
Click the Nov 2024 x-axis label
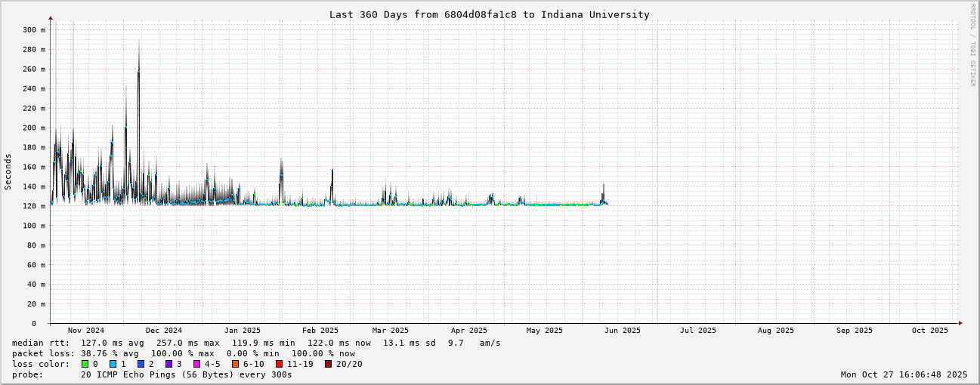tap(86, 331)
